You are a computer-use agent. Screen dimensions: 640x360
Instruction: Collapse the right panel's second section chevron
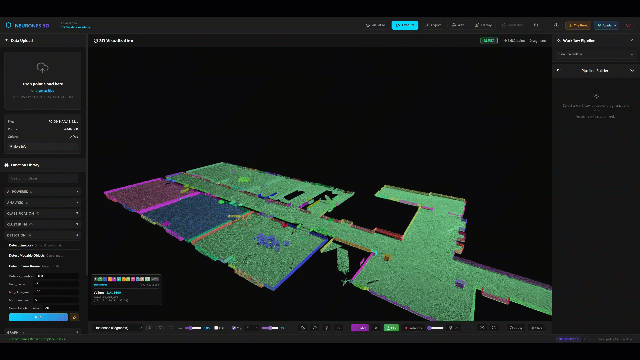click(x=632, y=71)
